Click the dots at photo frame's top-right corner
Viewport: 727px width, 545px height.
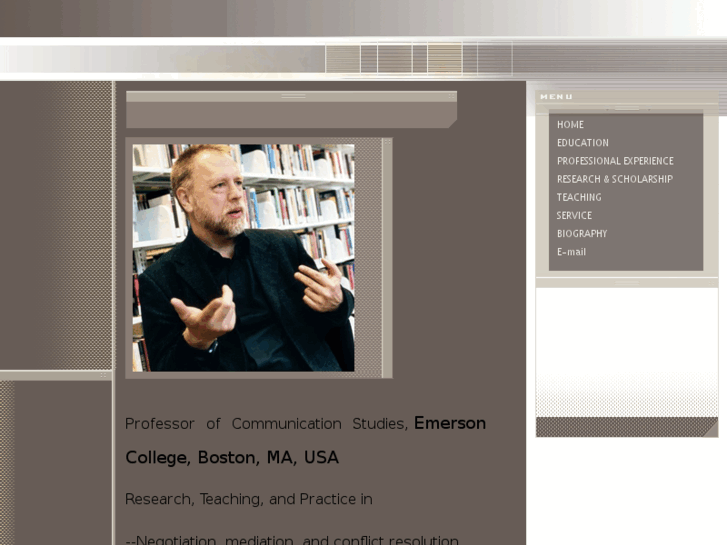pos(388,142)
